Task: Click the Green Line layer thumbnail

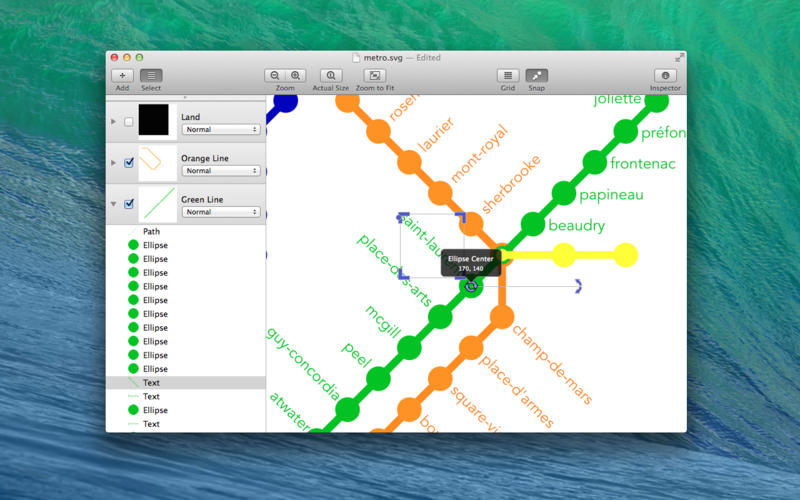Action: [x=157, y=204]
